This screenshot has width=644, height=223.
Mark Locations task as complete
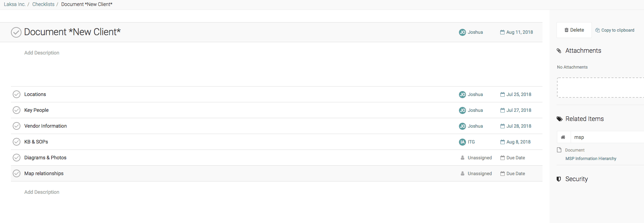click(x=17, y=94)
